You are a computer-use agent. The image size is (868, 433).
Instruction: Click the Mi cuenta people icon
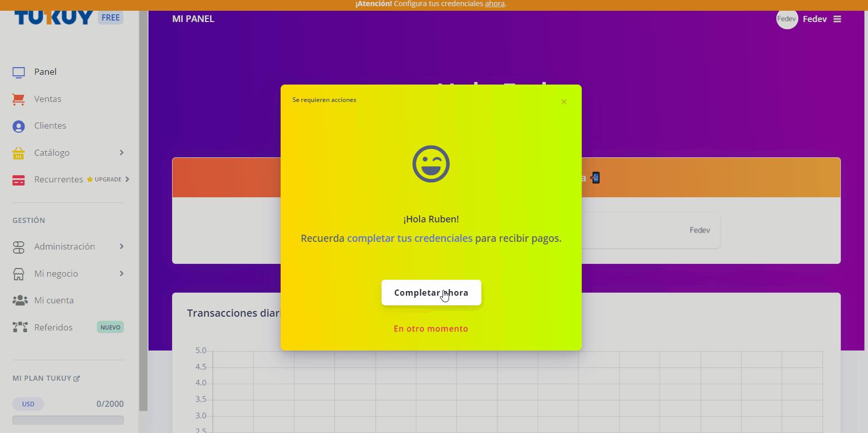click(x=20, y=301)
